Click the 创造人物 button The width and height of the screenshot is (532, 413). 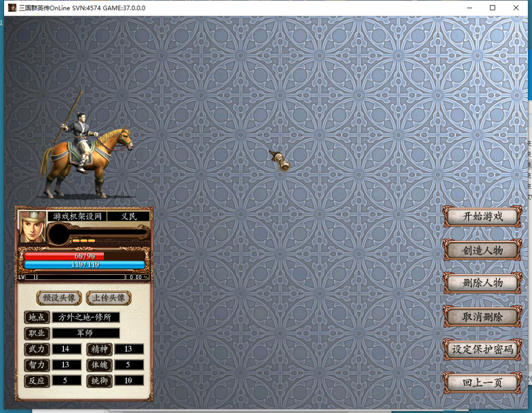point(482,250)
